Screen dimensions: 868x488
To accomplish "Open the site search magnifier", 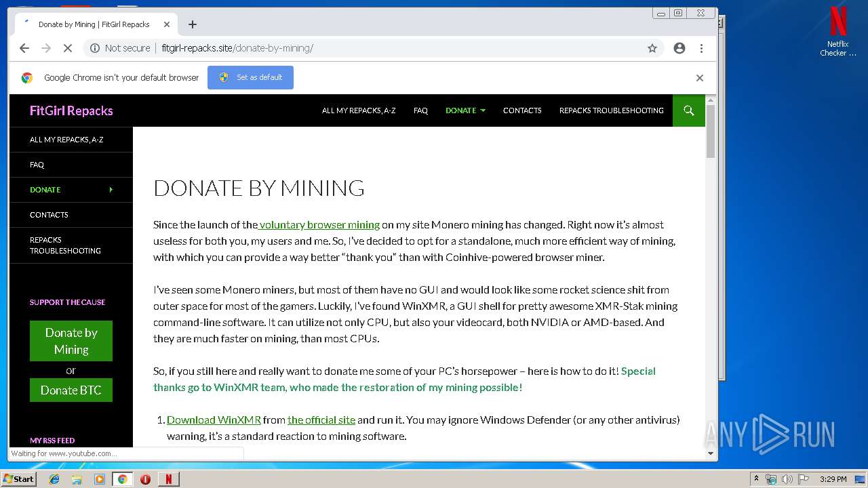I will pos(689,110).
